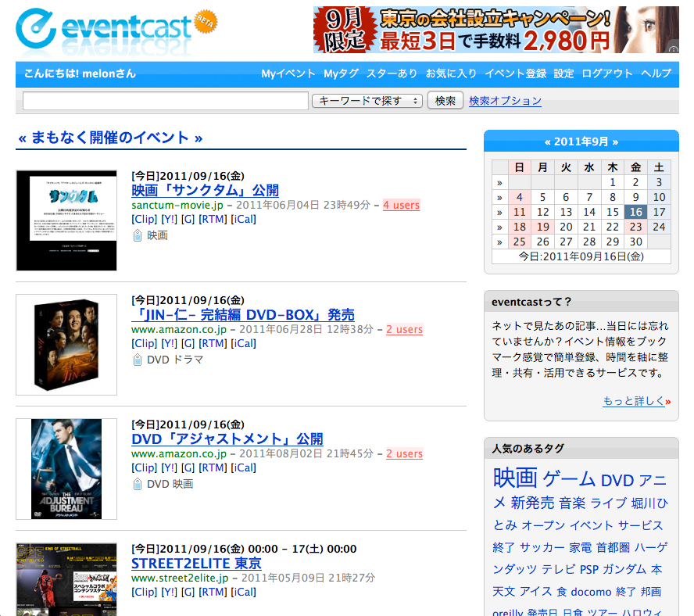Go to previous month in the calendar
The height and width of the screenshot is (616, 694).
click(x=548, y=142)
